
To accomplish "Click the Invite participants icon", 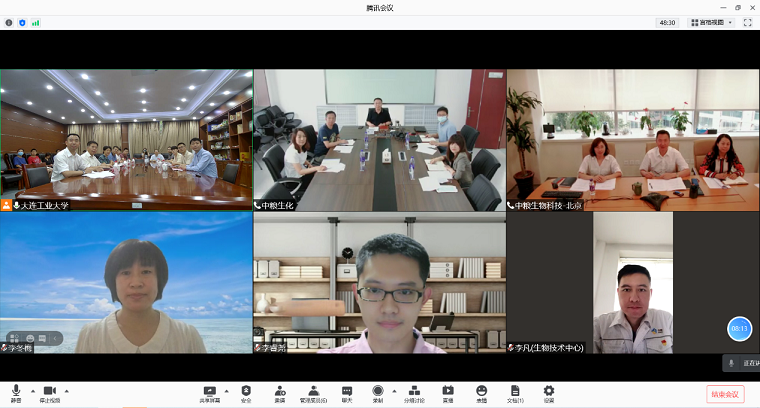I will (x=280, y=392).
